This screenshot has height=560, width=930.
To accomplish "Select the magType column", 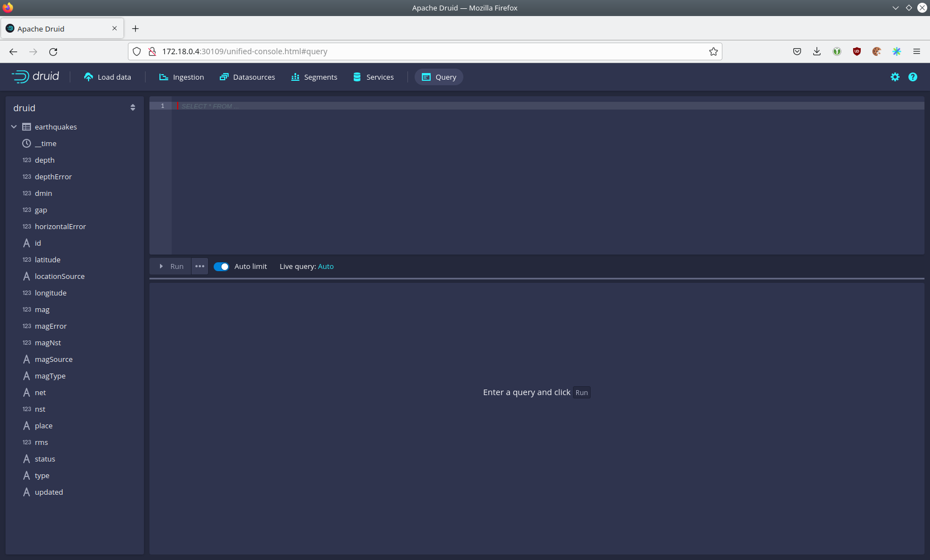I will tap(50, 376).
